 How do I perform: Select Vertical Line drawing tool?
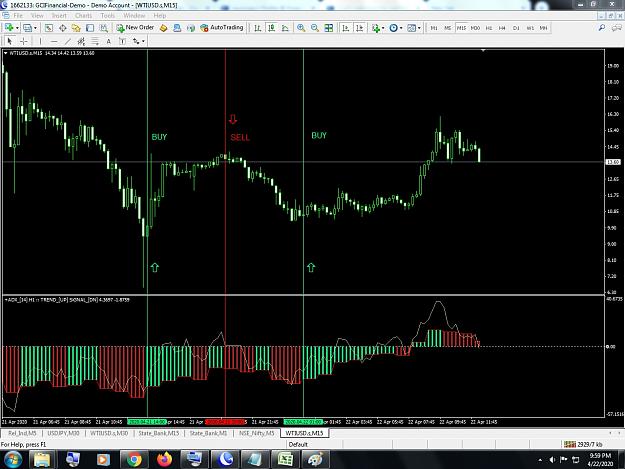click(x=40, y=41)
